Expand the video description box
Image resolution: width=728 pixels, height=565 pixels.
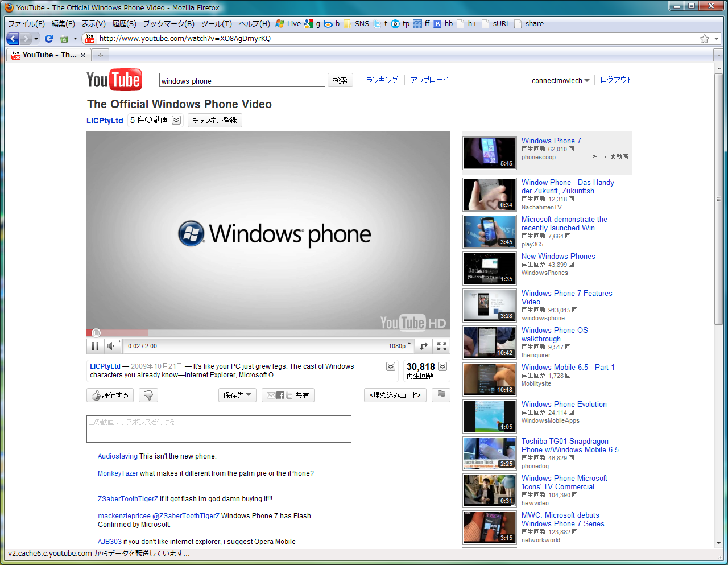[391, 366]
